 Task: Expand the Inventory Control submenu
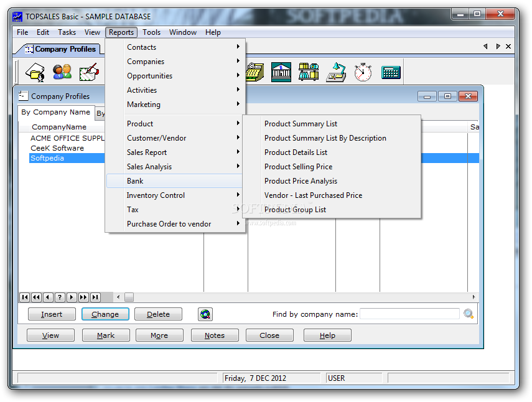(x=175, y=195)
